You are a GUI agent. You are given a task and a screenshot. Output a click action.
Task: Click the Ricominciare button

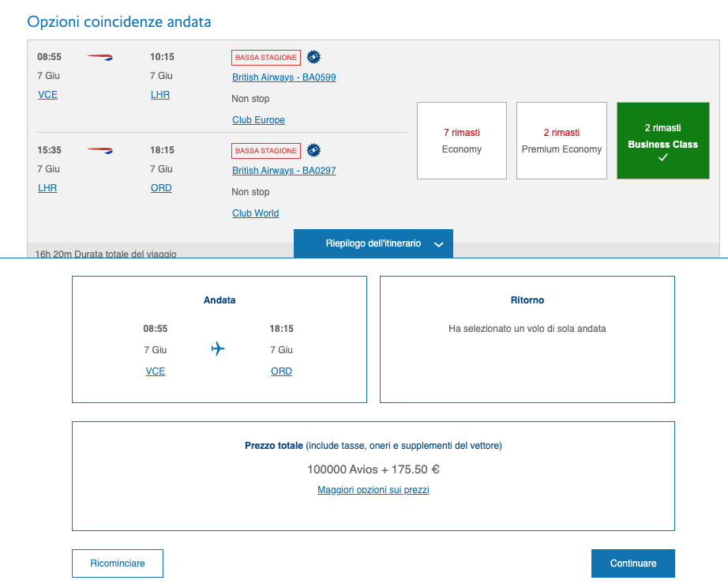[118, 563]
